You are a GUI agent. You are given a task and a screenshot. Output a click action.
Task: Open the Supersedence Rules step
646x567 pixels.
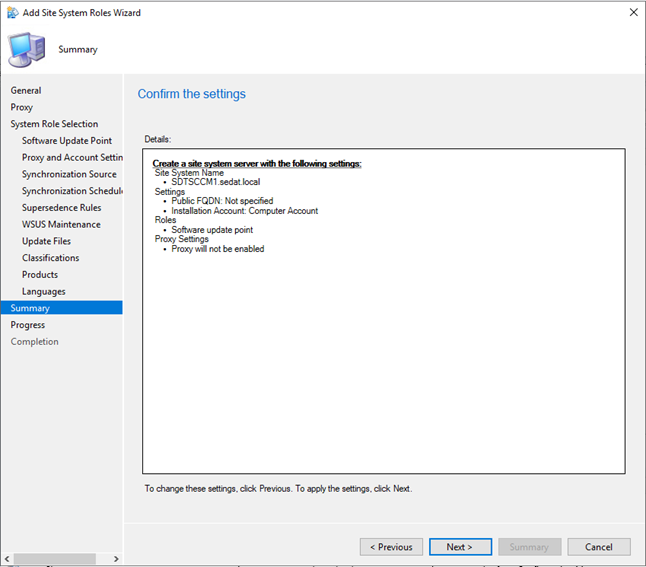point(62,208)
